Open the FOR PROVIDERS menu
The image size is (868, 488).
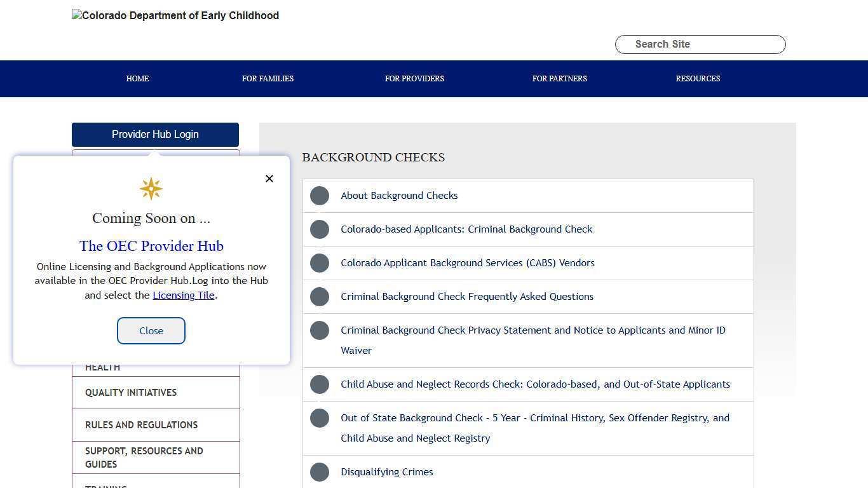tap(414, 78)
